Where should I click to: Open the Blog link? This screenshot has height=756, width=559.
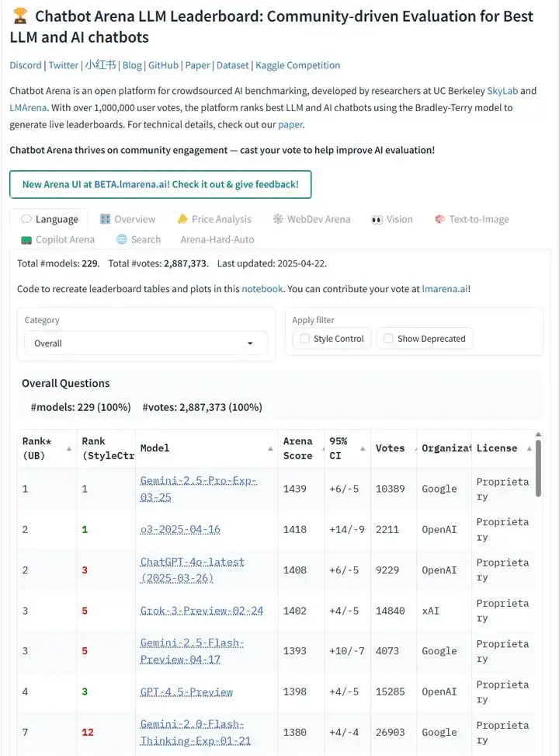132,65
